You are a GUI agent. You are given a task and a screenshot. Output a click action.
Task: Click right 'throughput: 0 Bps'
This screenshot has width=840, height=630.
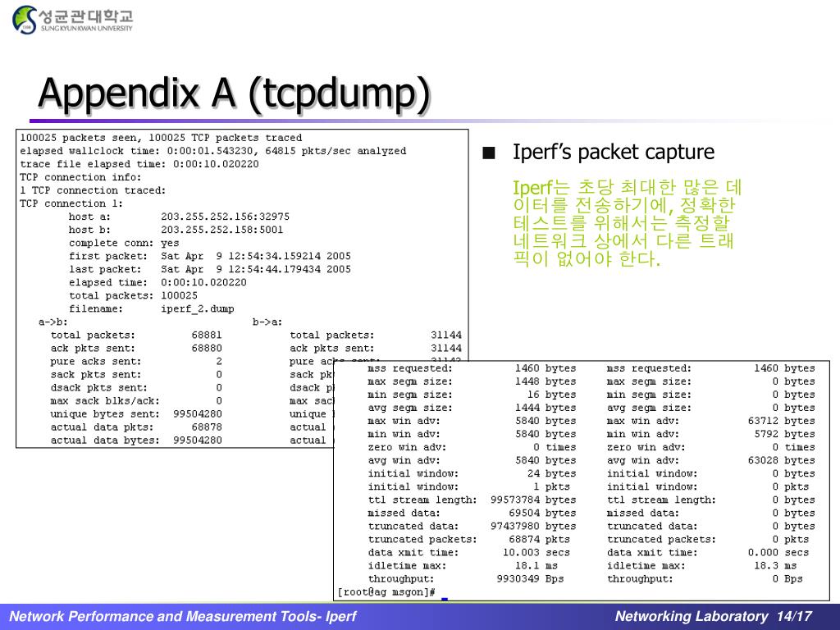(x=705, y=578)
